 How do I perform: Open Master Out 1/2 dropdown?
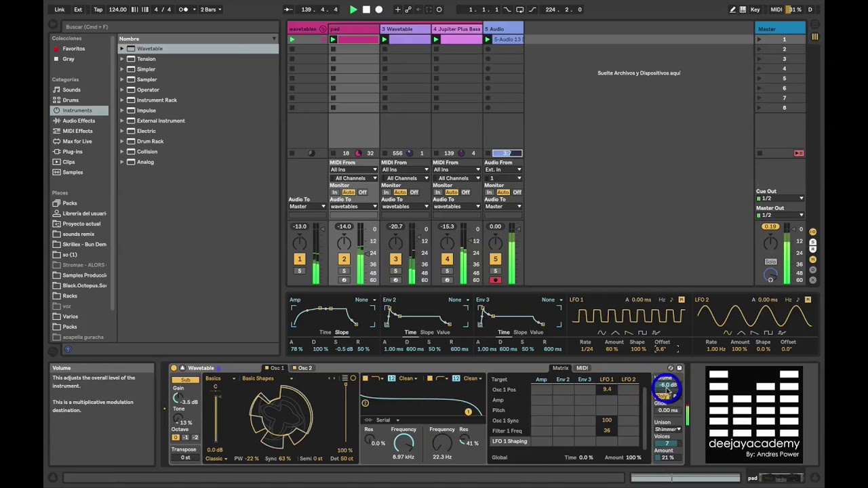781,215
